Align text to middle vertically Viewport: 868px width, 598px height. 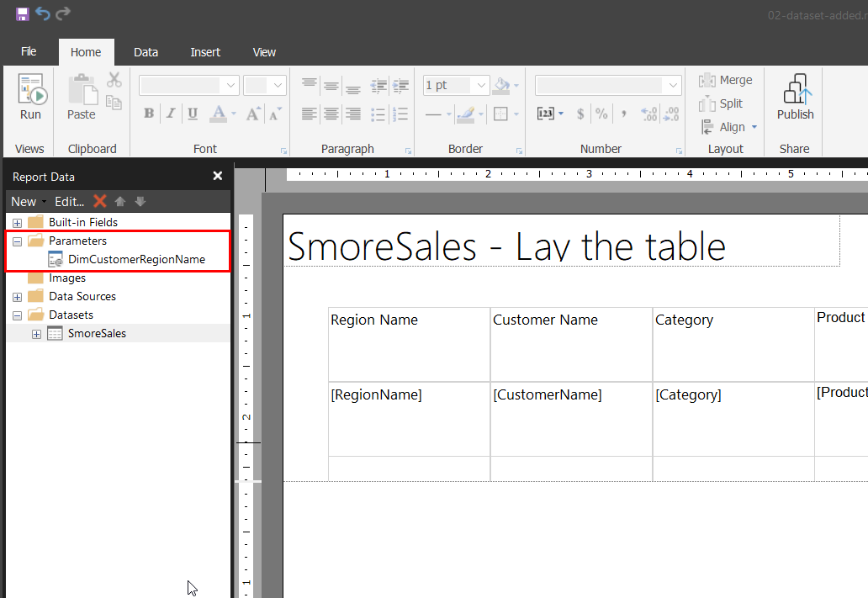(x=331, y=85)
